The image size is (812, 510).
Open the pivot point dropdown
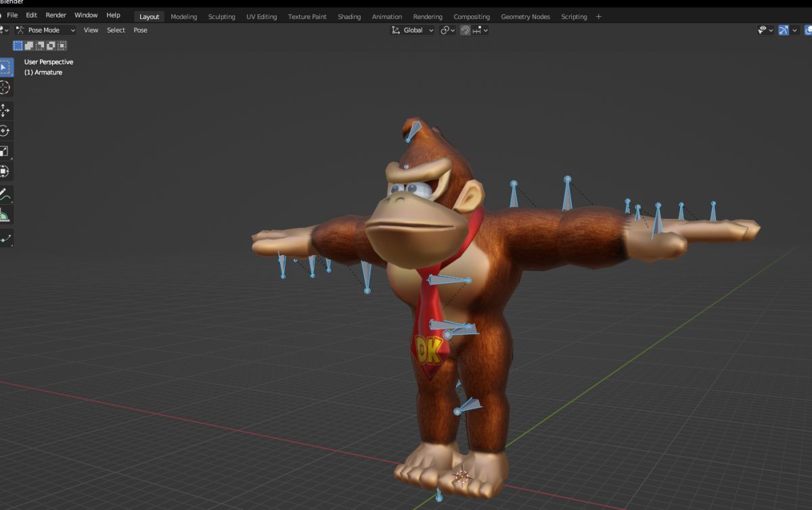pos(447,30)
